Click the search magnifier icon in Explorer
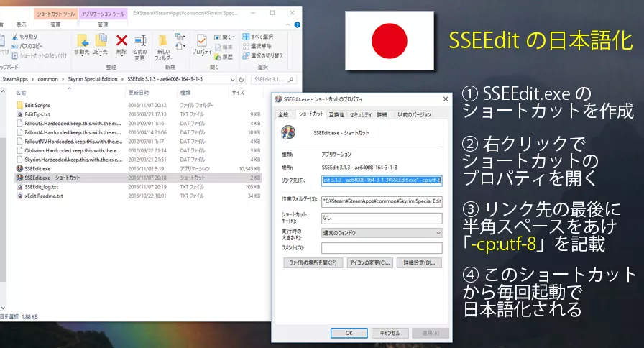Screen dimensions: 644x348 point(291,79)
